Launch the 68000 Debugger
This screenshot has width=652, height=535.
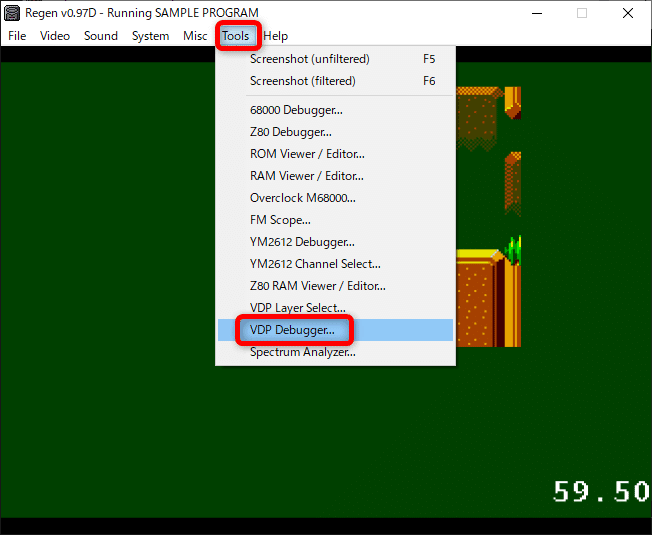[x=335, y=110]
